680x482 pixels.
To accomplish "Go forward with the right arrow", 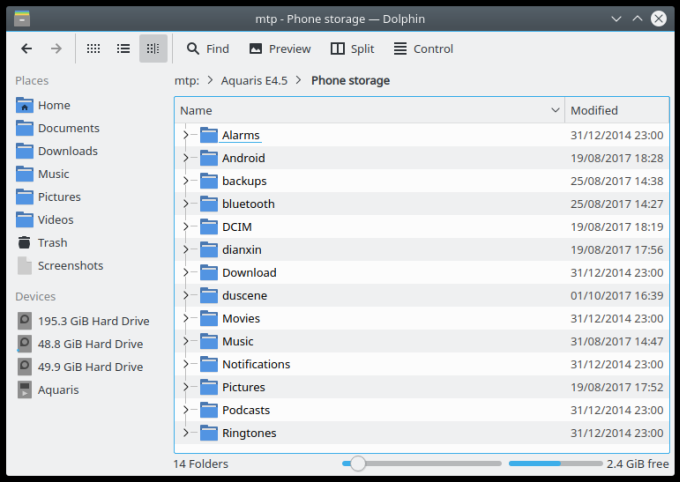I will pyautogui.click(x=56, y=49).
